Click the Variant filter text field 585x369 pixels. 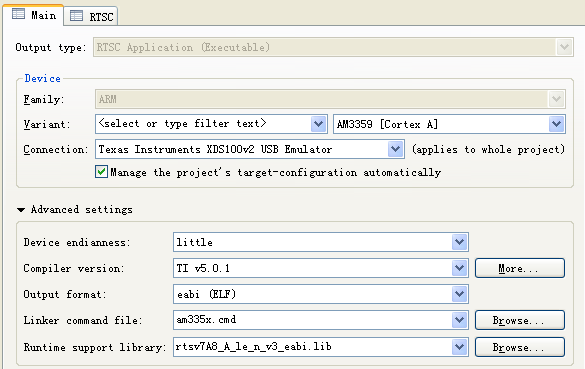coord(204,124)
